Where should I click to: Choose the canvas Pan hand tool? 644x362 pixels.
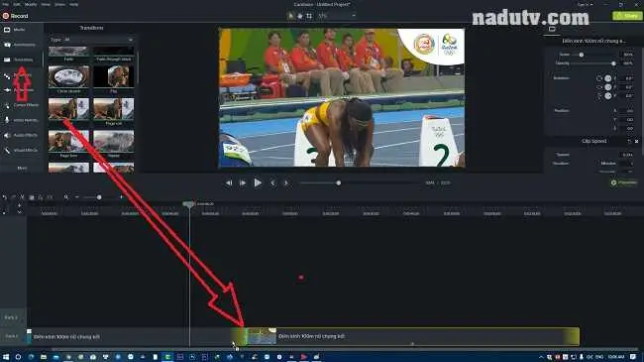pos(300,16)
